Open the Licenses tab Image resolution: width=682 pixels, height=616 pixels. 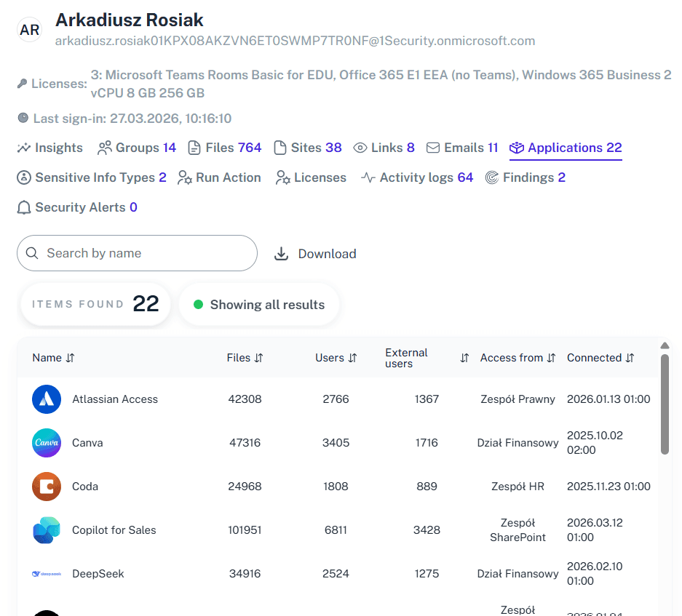[x=311, y=177]
